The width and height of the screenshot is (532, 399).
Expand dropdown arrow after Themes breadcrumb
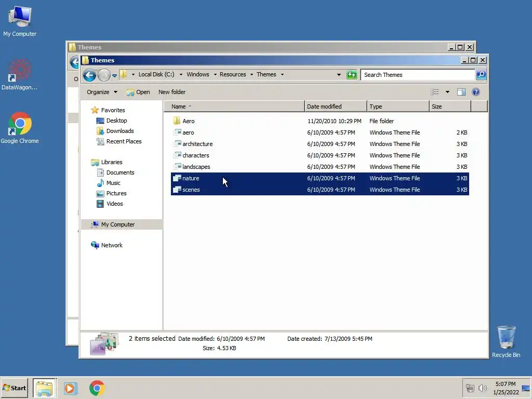(282, 75)
